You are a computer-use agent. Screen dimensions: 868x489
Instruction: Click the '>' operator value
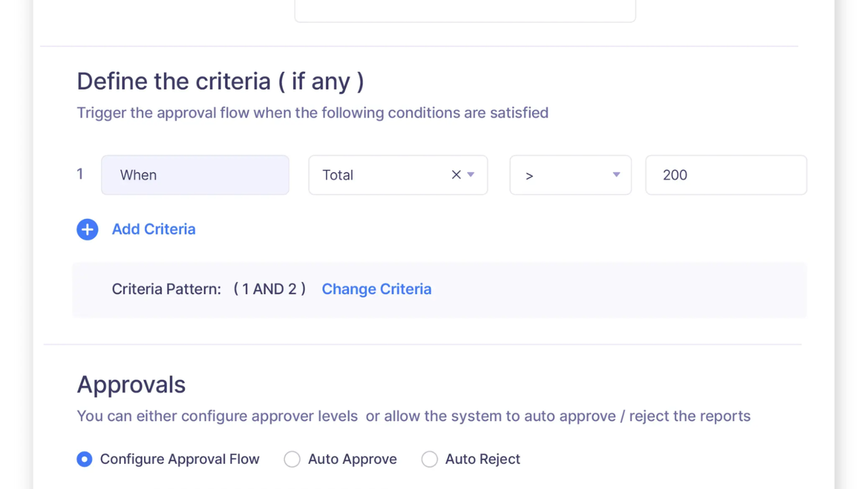(529, 176)
